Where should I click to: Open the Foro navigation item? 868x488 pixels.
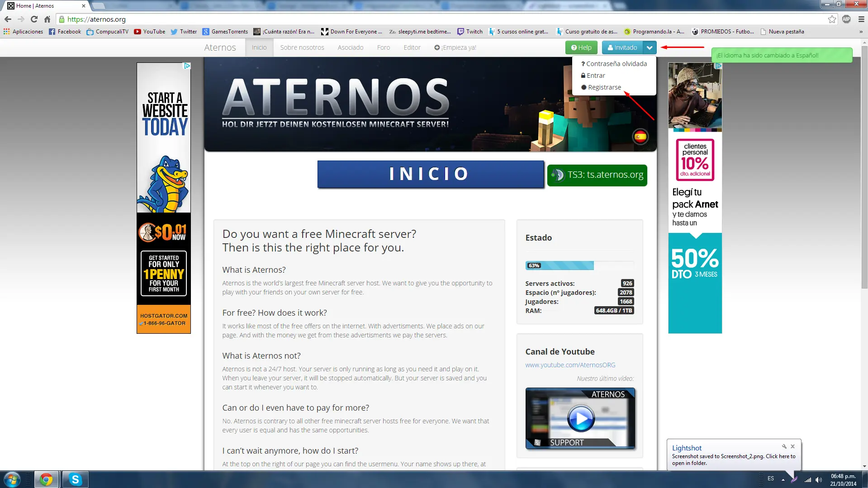tap(384, 47)
